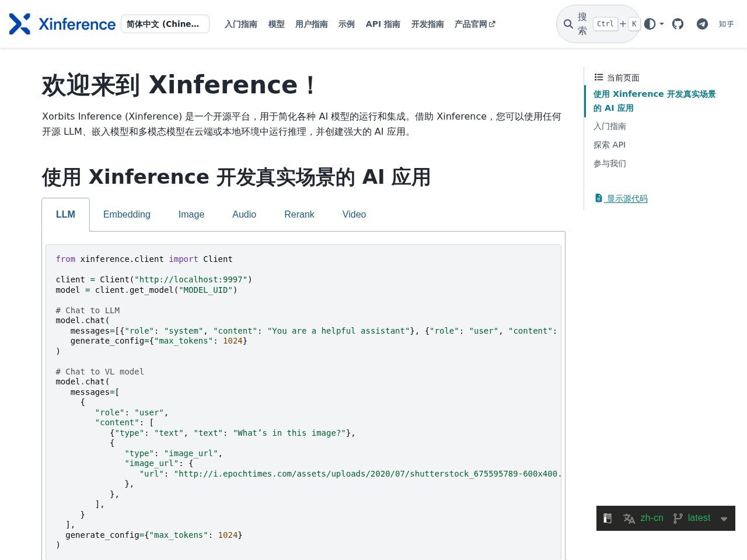Click the zh-cn language label in flyout

652,518
